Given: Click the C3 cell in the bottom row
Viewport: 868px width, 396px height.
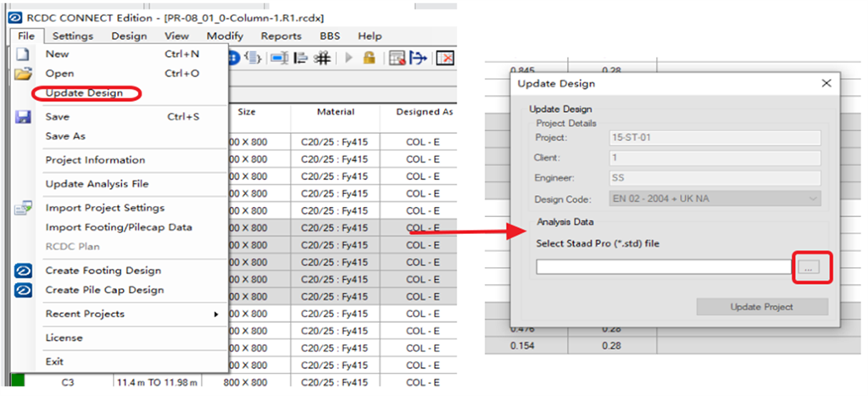Looking at the screenshot, I should tap(68, 382).
